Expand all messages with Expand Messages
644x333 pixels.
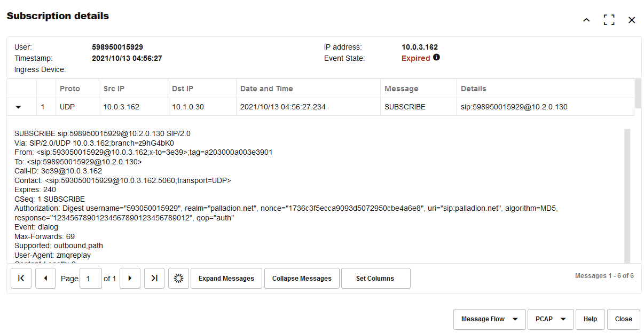click(x=226, y=278)
